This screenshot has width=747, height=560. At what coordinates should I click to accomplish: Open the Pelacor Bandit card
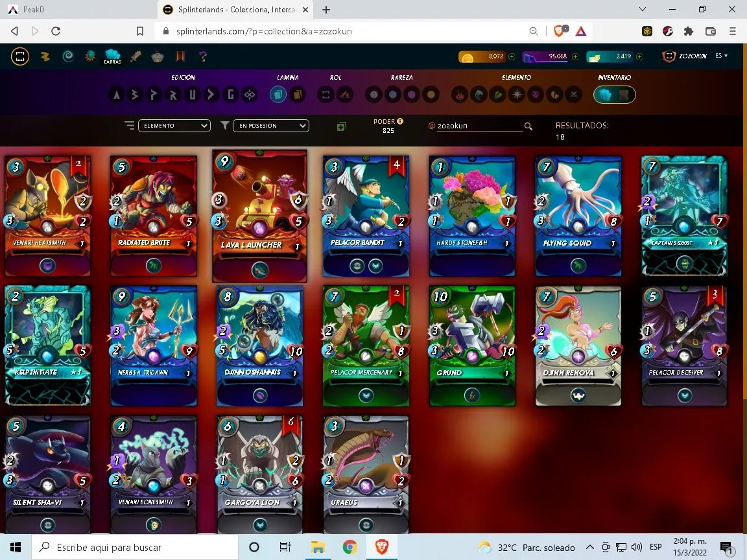click(366, 216)
